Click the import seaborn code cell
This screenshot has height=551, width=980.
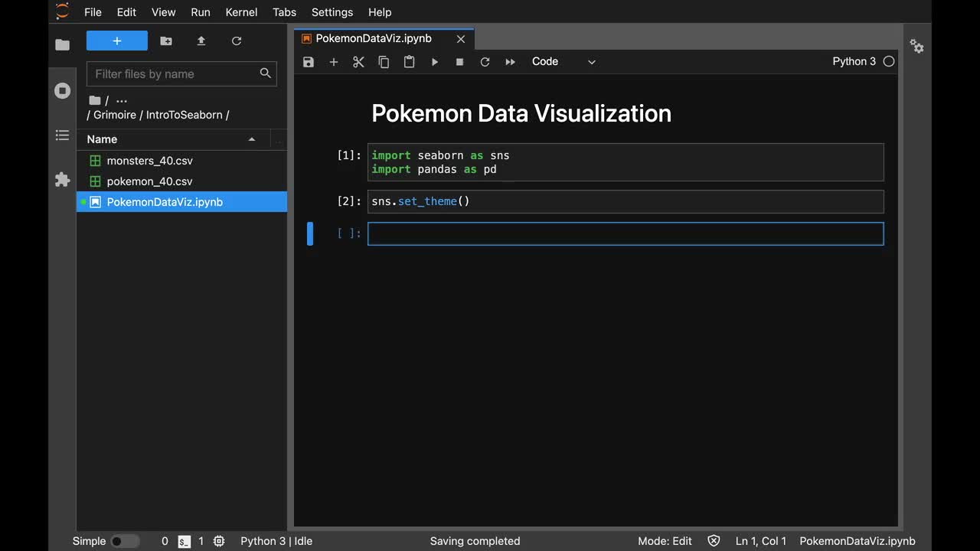click(626, 162)
